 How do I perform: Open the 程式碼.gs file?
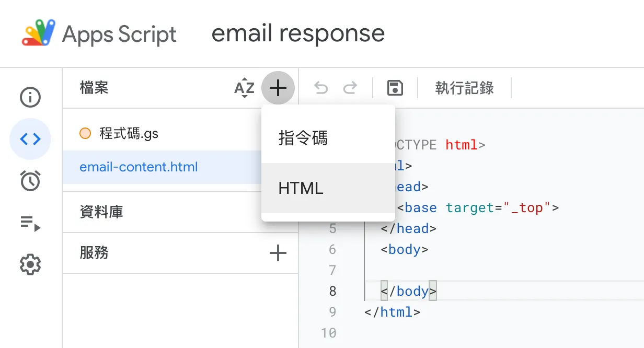pyautogui.click(x=129, y=134)
